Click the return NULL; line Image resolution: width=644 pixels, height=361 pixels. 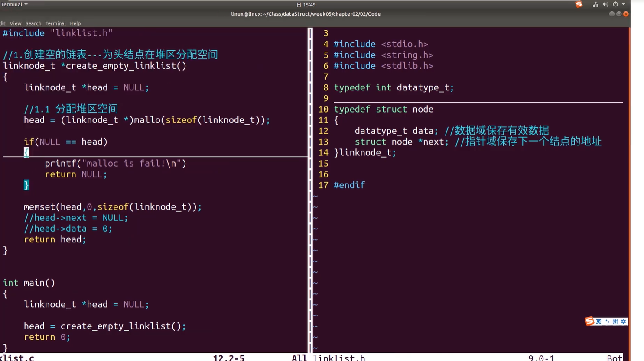76,174
